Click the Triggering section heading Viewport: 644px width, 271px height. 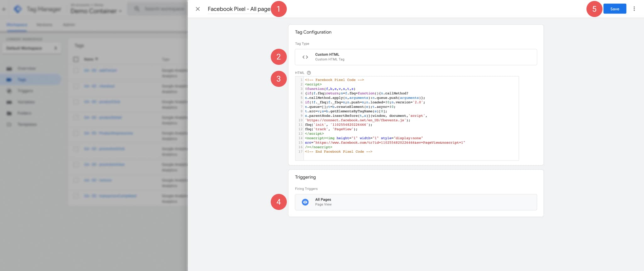pyautogui.click(x=305, y=177)
